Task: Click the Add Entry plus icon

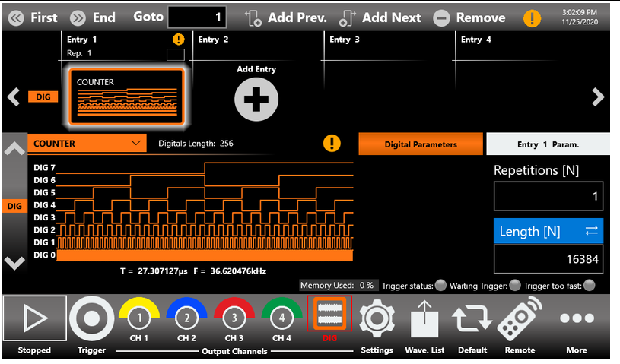Action: coord(256,100)
